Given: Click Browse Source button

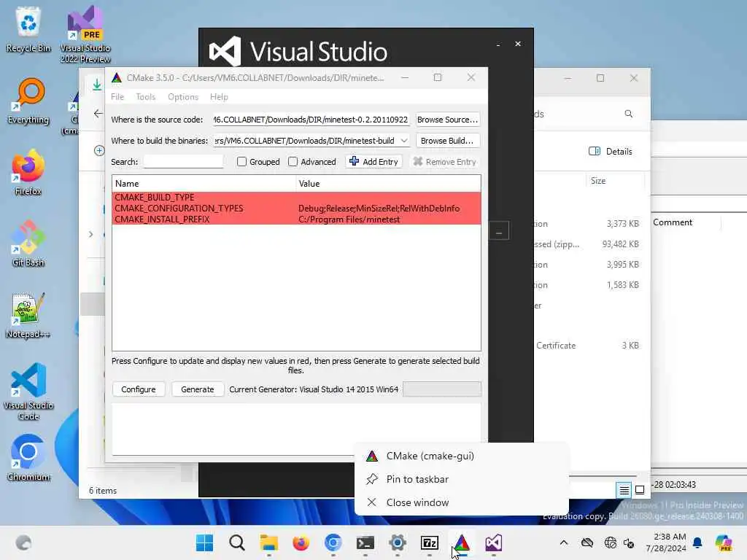Looking at the screenshot, I should [447, 120].
